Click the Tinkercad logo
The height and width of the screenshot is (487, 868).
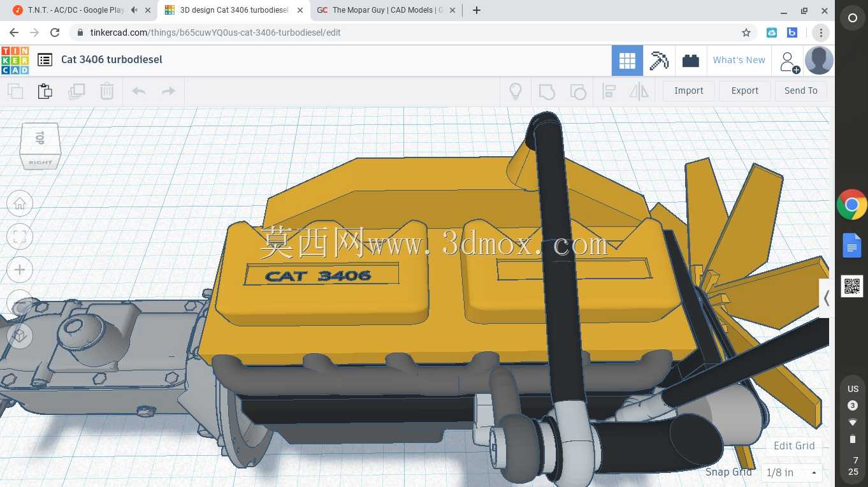click(15, 60)
